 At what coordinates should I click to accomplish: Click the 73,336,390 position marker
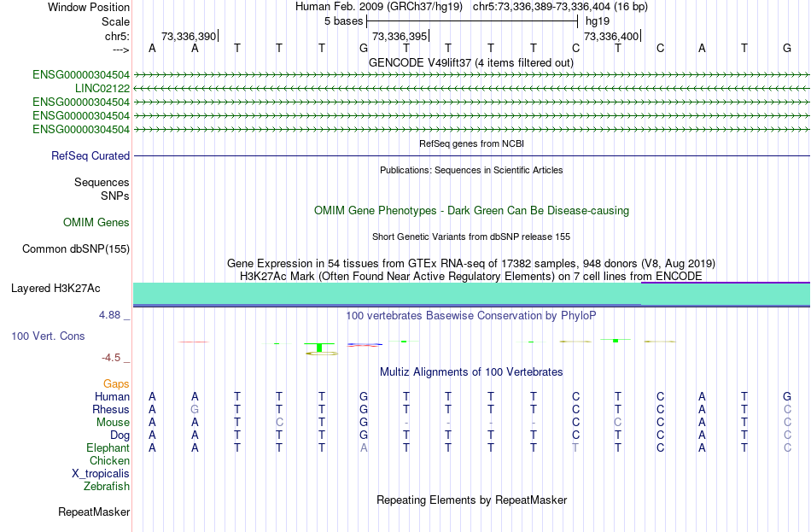click(x=189, y=36)
